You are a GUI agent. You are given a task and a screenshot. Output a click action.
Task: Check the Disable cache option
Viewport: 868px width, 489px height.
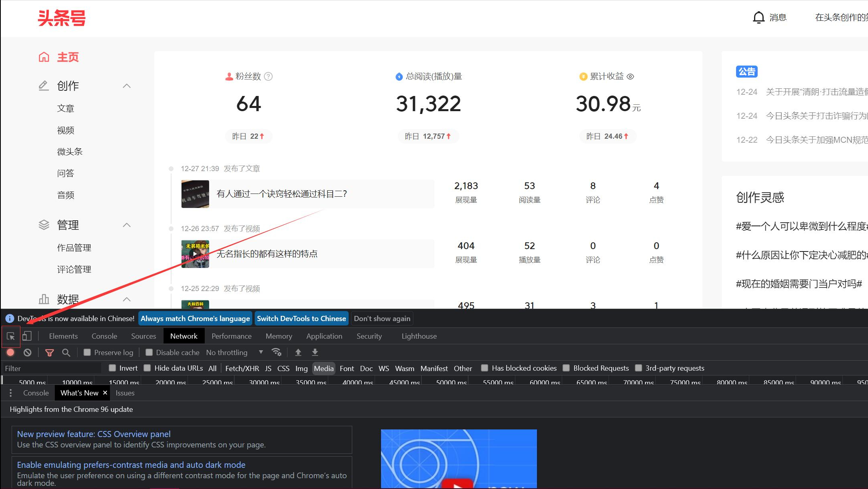tap(149, 352)
